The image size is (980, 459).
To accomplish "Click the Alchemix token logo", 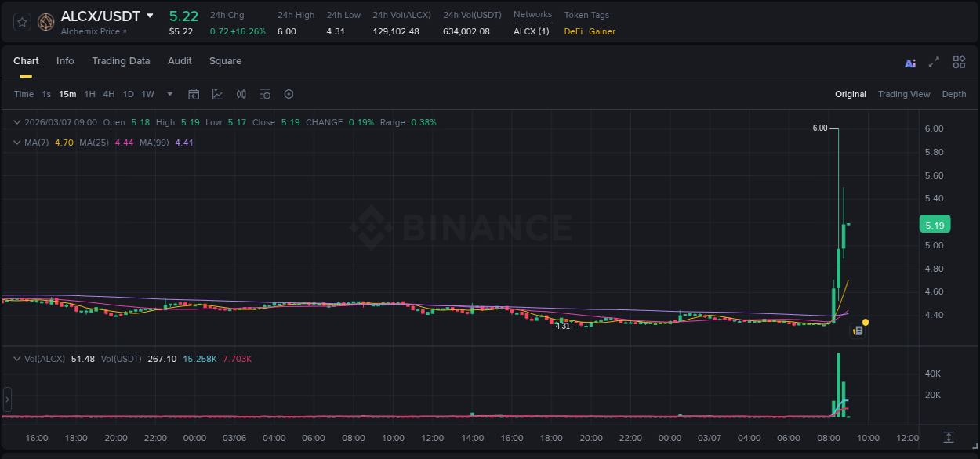I will (45, 22).
